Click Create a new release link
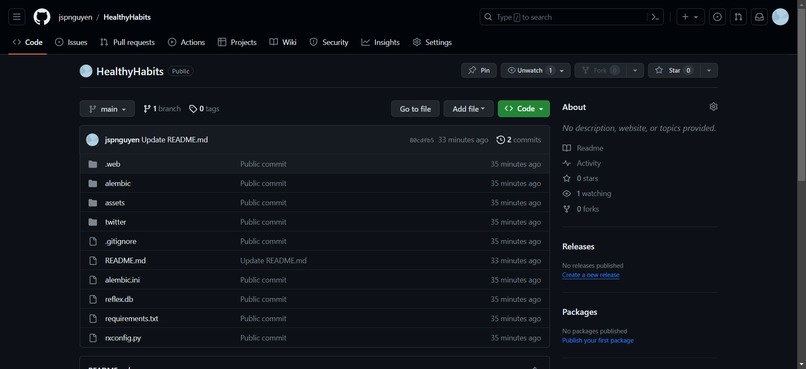This screenshot has height=369, width=806. (x=591, y=275)
